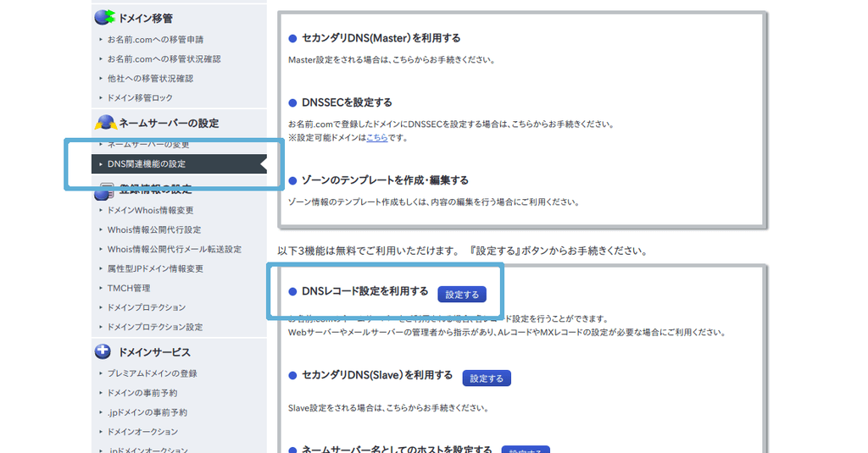Open .jpドメインの事前予約 sidebar link
868x453 pixels.
(x=147, y=412)
